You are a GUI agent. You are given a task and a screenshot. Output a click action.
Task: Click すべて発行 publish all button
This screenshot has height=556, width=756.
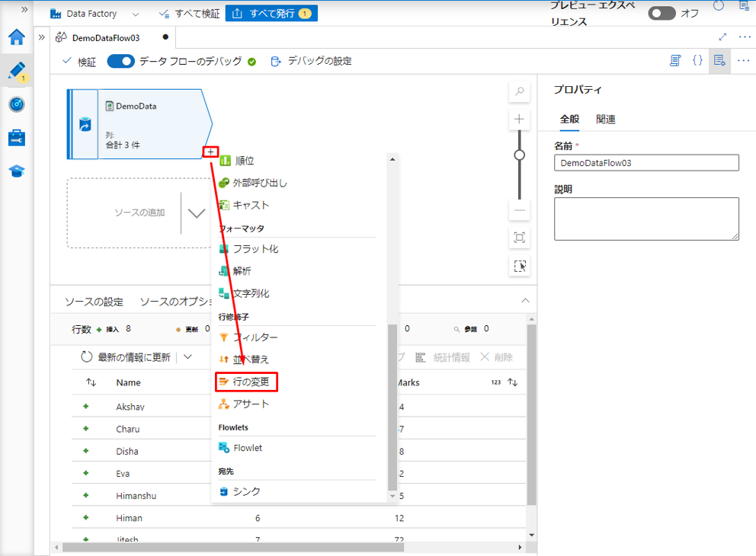(272, 14)
